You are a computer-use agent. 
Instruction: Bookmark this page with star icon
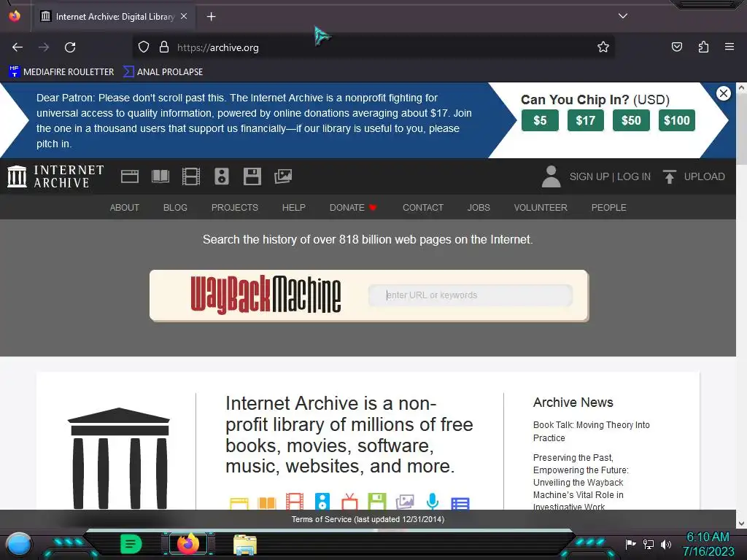click(x=603, y=47)
